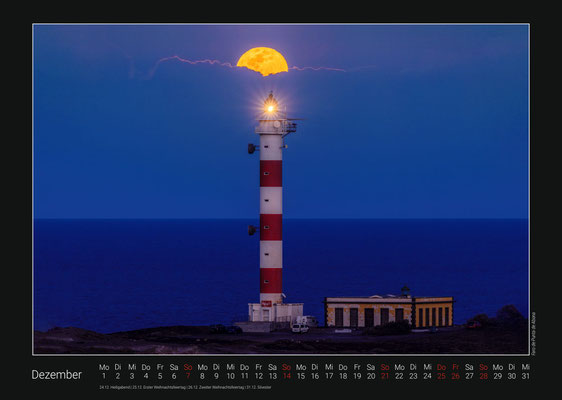Select date number 17 in the row

click(329, 376)
